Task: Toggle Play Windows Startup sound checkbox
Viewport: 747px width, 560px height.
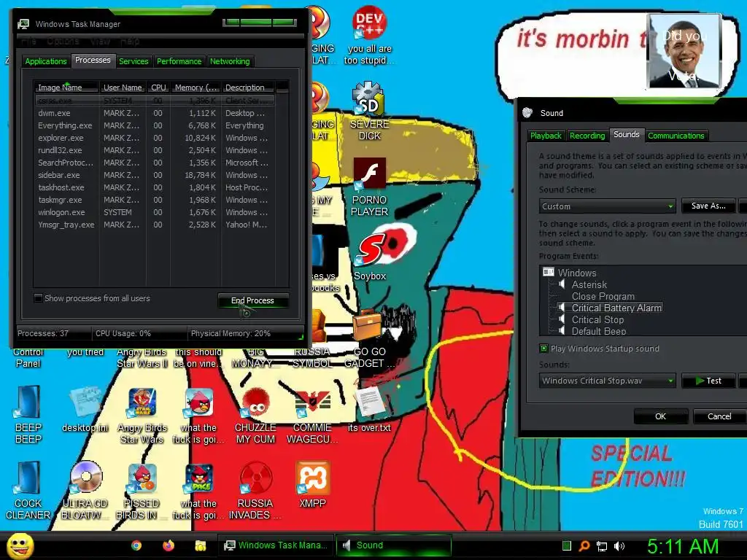Action: 543,348
